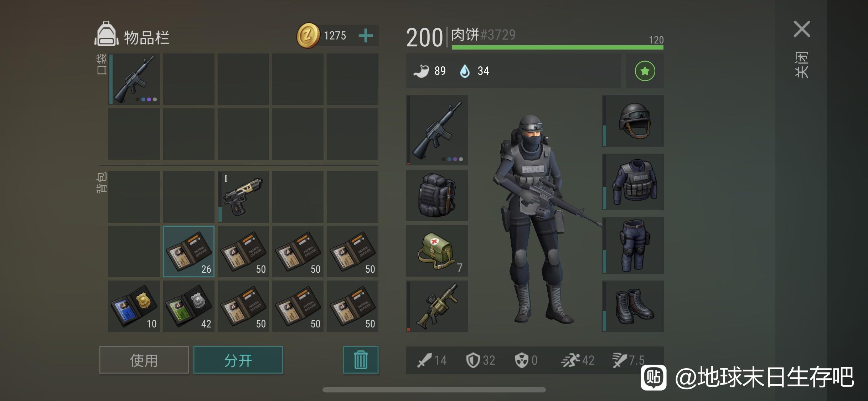Click the 使用 (Use) button
The height and width of the screenshot is (401, 868).
tap(144, 360)
